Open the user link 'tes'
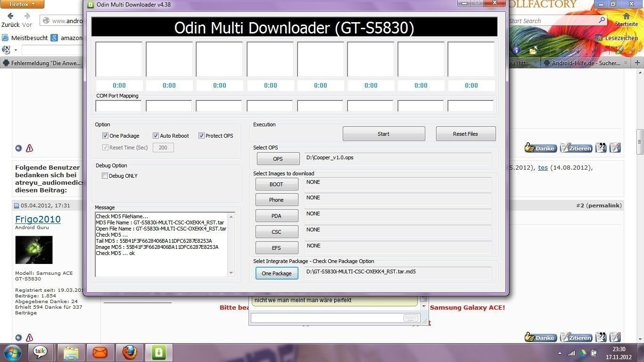 pyautogui.click(x=543, y=167)
